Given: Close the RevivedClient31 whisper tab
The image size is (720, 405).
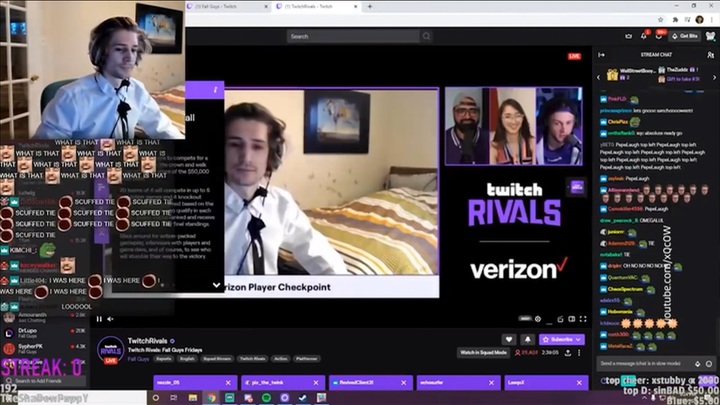Looking at the screenshot, I should pos(404,382).
